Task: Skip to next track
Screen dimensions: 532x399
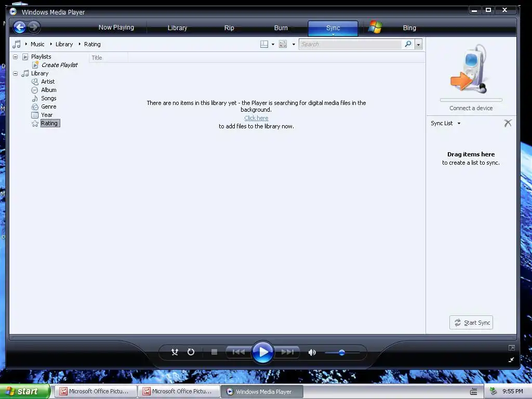Action: pos(287,352)
